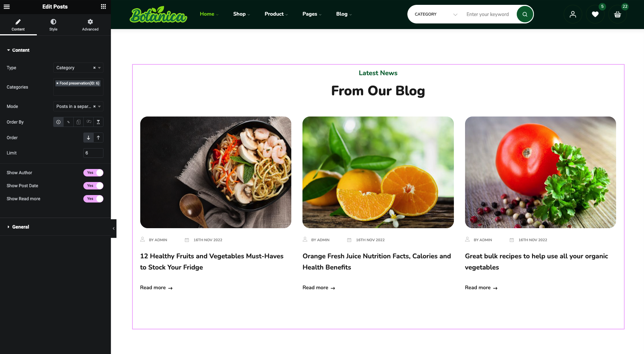Set order to ascending up arrow
Screen dimensions: 644x354
[x=99, y=138]
